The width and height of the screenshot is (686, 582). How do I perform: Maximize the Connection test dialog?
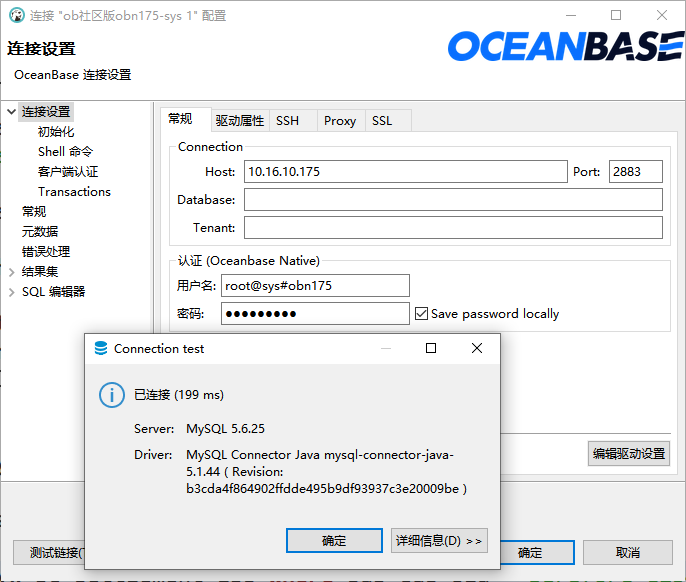coord(431,348)
